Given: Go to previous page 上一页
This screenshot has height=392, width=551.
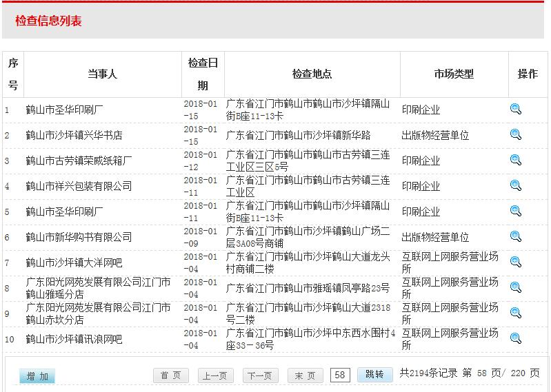Looking at the screenshot, I should pyautogui.click(x=214, y=375).
